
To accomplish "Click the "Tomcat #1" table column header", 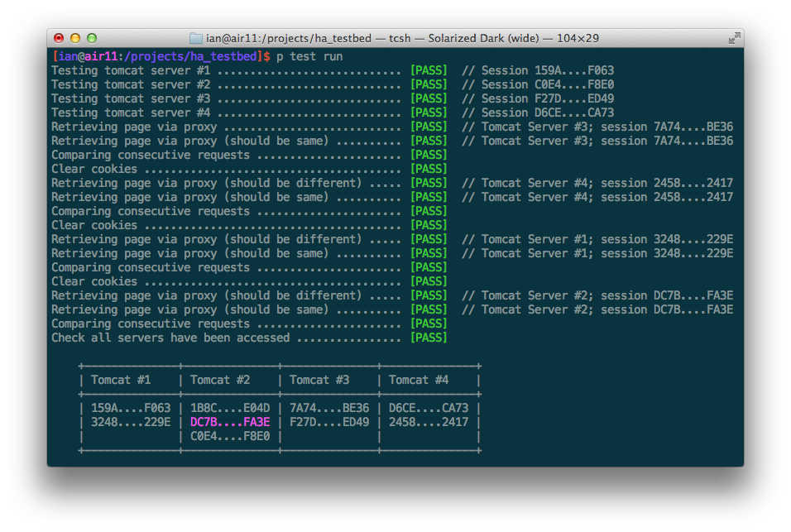I will (121, 380).
